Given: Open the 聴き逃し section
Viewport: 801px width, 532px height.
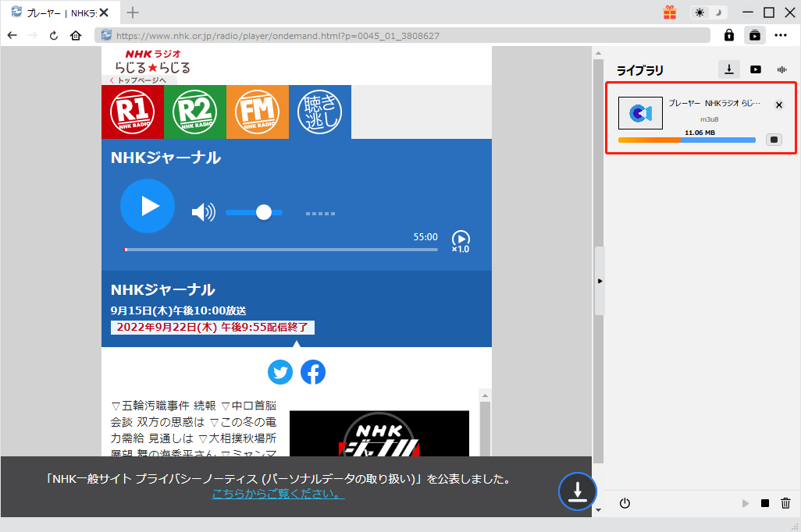Looking at the screenshot, I should point(320,112).
